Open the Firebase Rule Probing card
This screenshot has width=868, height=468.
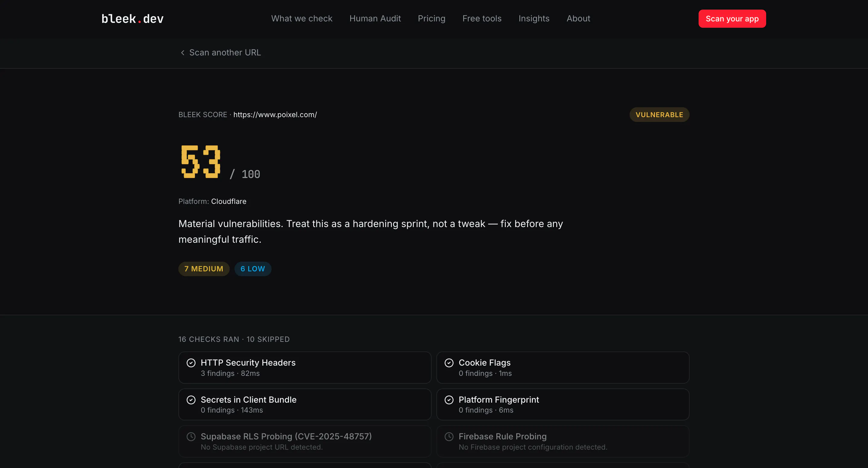point(562,441)
